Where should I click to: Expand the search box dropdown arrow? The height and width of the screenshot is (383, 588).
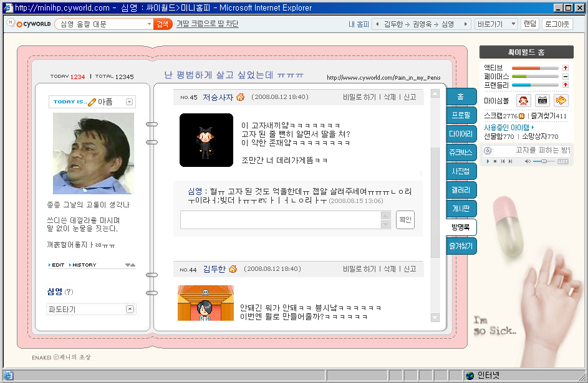[x=149, y=24]
